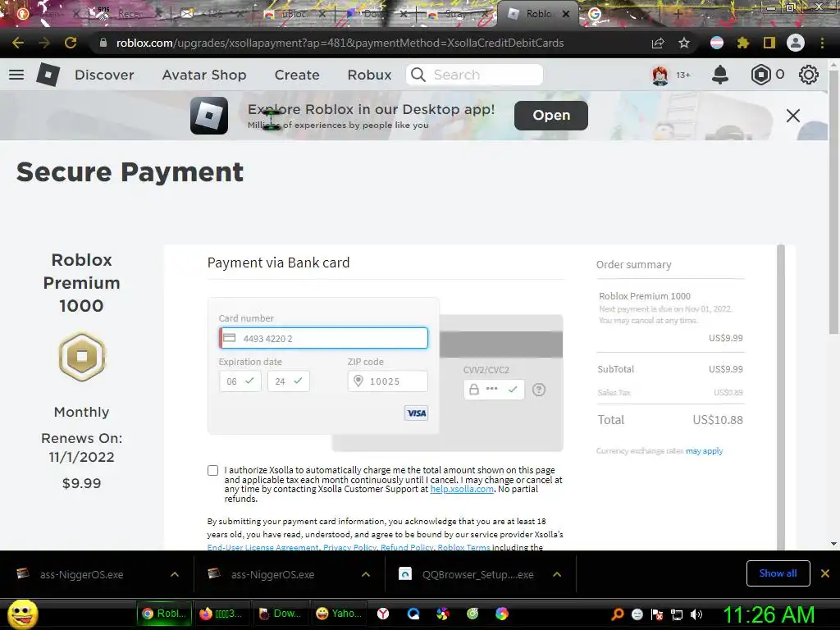
Task: Open the Avatar Shop menu item
Action: click(204, 75)
